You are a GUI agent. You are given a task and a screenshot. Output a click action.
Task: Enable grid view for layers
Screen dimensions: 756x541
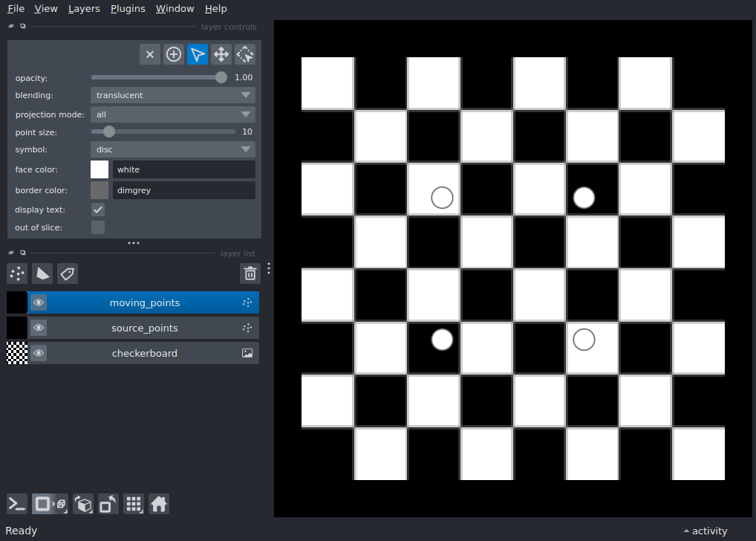click(134, 504)
